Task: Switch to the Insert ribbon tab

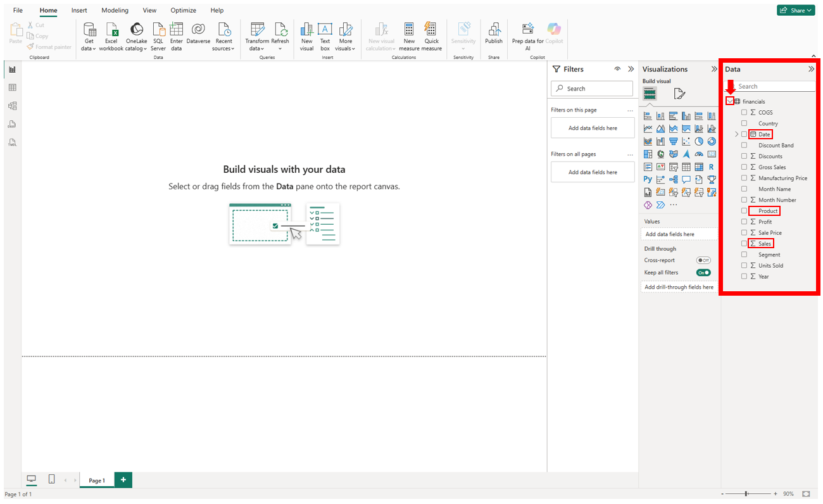Action: click(79, 10)
